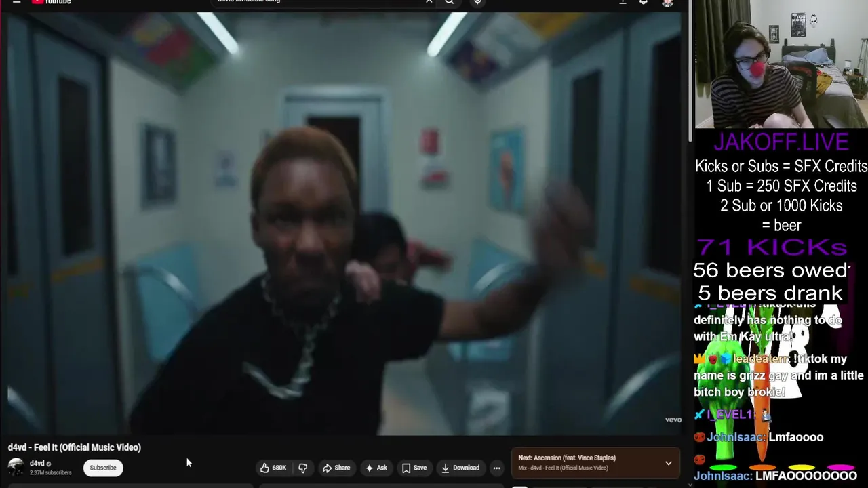The height and width of the screenshot is (488, 868).
Task: Clear the search box with the X icon
Action: [429, 2]
